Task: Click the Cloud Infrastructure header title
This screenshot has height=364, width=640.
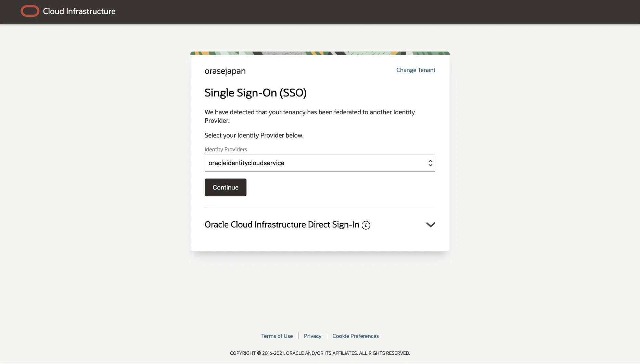Action: (79, 11)
